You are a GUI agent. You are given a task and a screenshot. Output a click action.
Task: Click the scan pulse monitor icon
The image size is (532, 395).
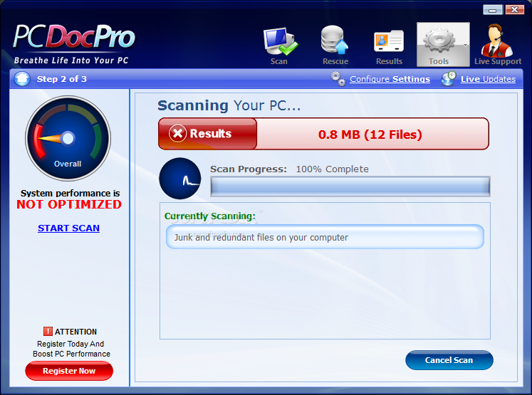[x=179, y=179]
